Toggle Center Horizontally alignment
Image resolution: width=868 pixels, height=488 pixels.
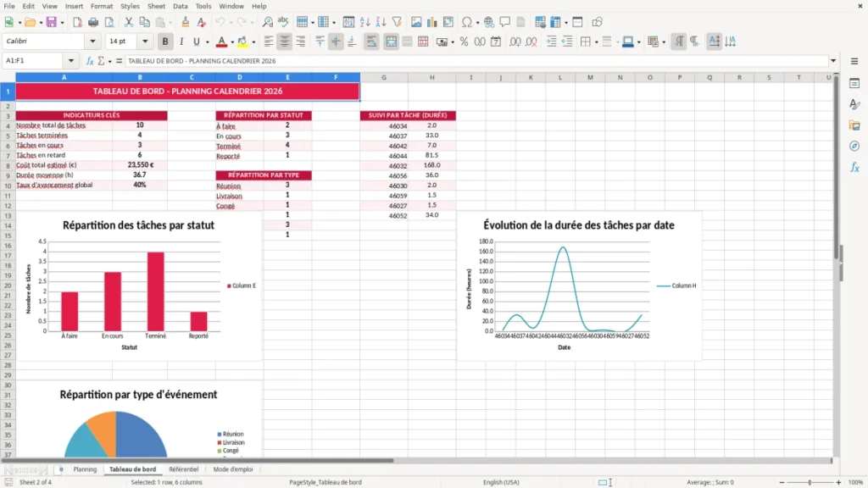(x=285, y=42)
